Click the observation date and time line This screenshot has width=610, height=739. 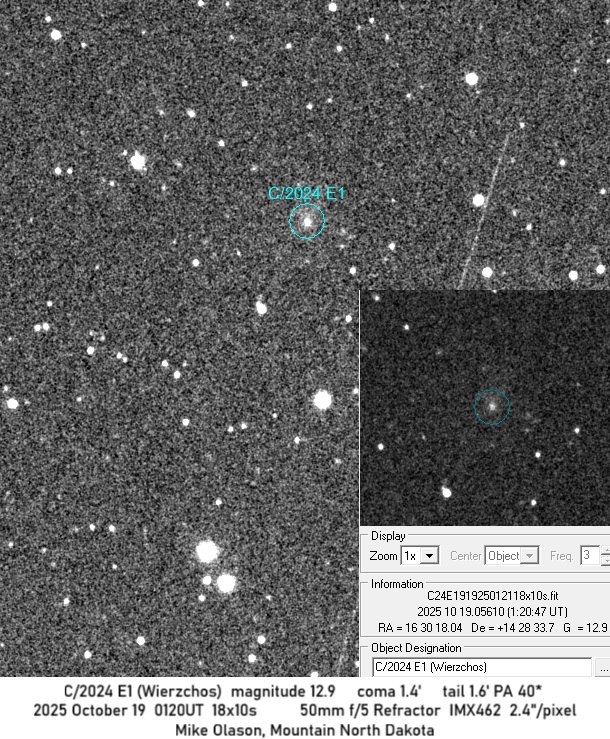click(482, 610)
